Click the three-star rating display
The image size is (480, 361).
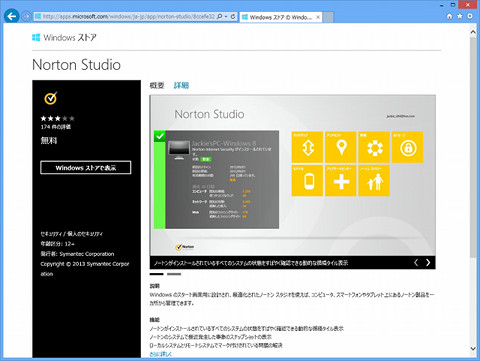point(57,118)
